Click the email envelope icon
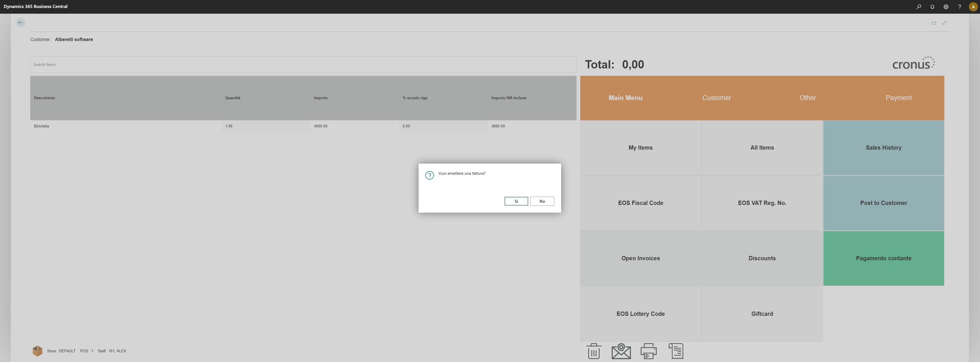The height and width of the screenshot is (362, 980). (621, 351)
